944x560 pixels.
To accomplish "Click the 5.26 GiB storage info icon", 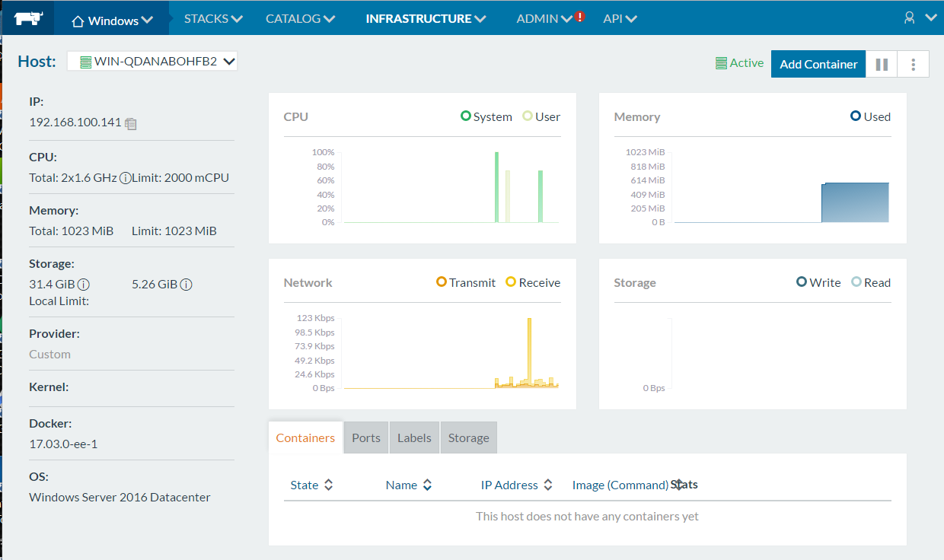I will coord(186,285).
